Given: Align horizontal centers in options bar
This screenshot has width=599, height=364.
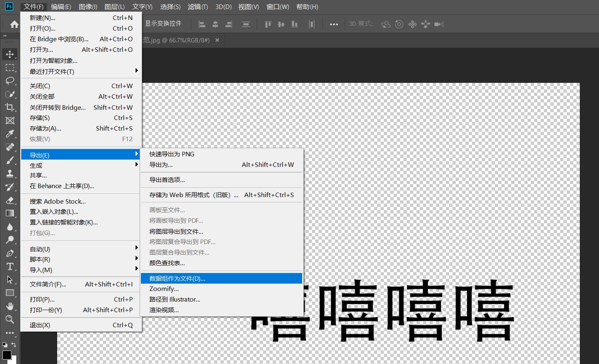Looking at the screenshot, I should [215, 24].
